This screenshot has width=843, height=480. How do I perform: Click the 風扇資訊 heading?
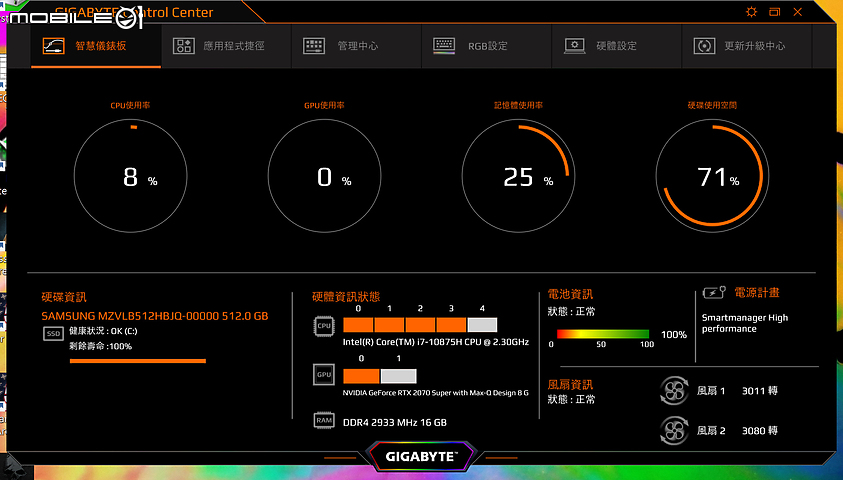[570, 384]
